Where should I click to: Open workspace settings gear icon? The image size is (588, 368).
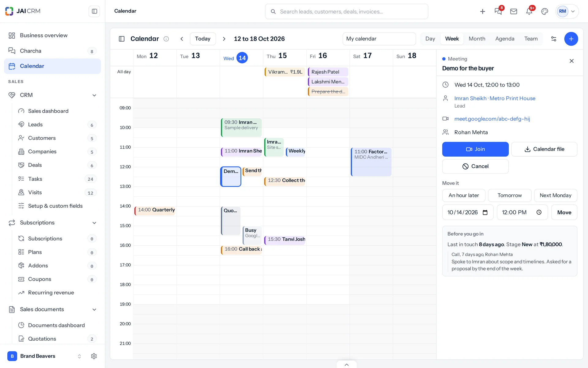[x=94, y=356]
